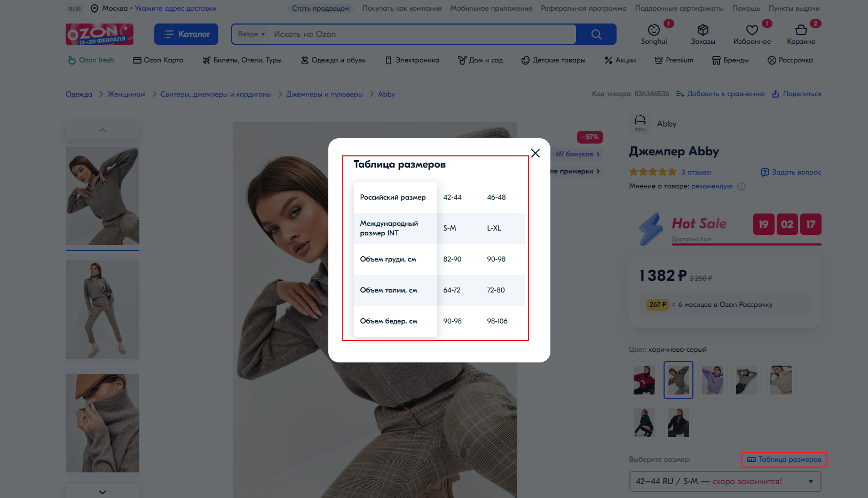Open Ozon fresh section
Image resolution: width=868 pixels, height=498 pixels.
(x=91, y=60)
